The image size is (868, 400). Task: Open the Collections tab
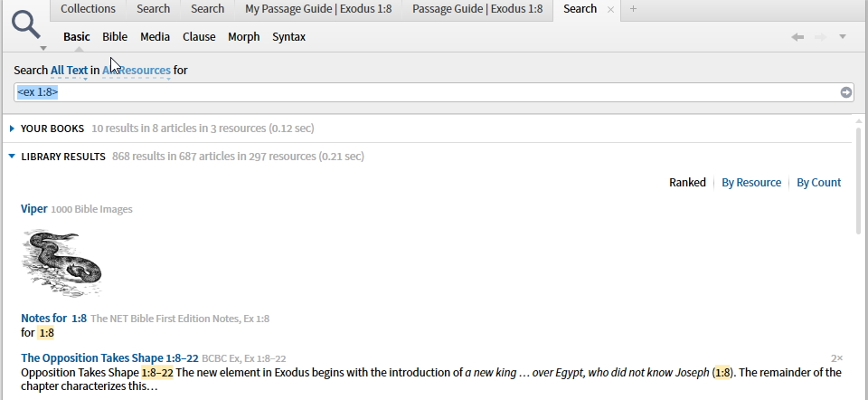pos(88,9)
